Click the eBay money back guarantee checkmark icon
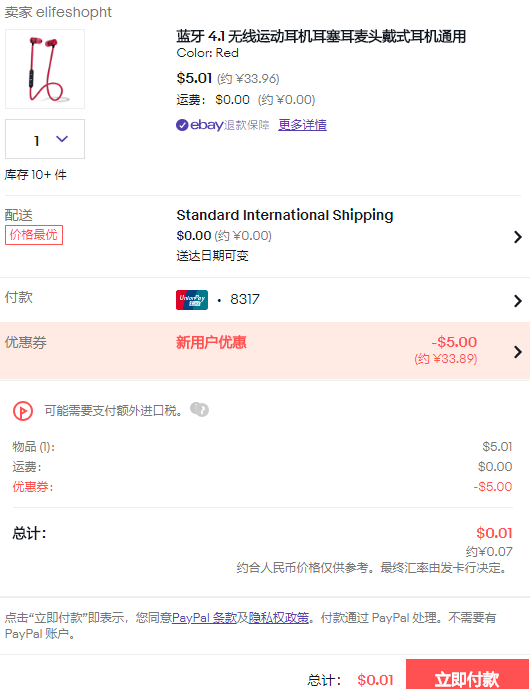The width and height of the screenshot is (530, 689). pyautogui.click(x=182, y=125)
